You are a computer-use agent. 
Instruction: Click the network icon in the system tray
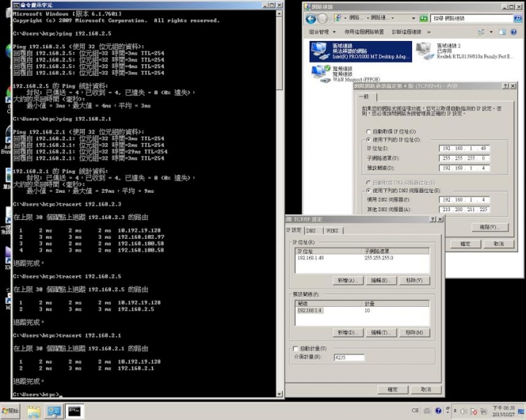(x=484, y=411)
